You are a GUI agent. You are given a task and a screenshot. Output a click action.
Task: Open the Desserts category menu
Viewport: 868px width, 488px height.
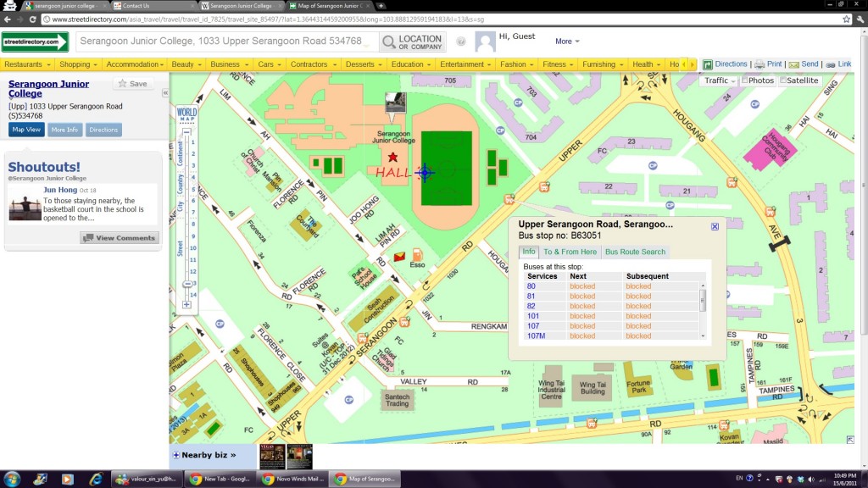364,64
